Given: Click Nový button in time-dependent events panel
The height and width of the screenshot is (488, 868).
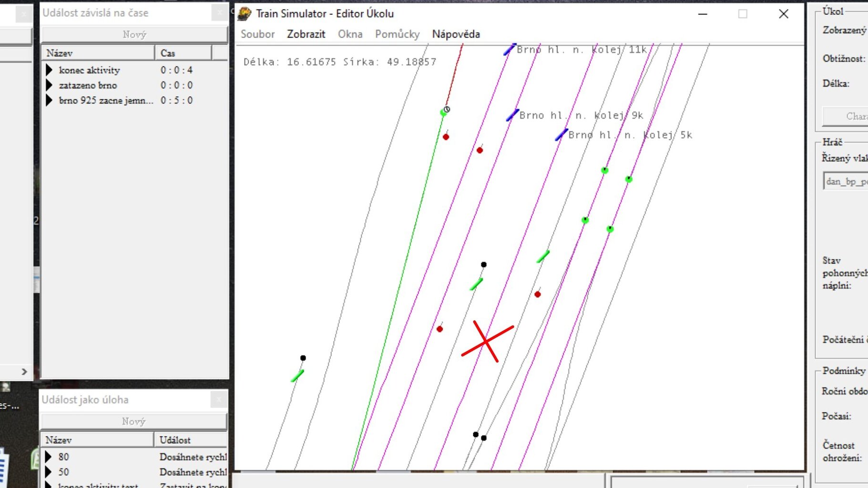Looking at the screenshot, I should [x=134, y=34].
